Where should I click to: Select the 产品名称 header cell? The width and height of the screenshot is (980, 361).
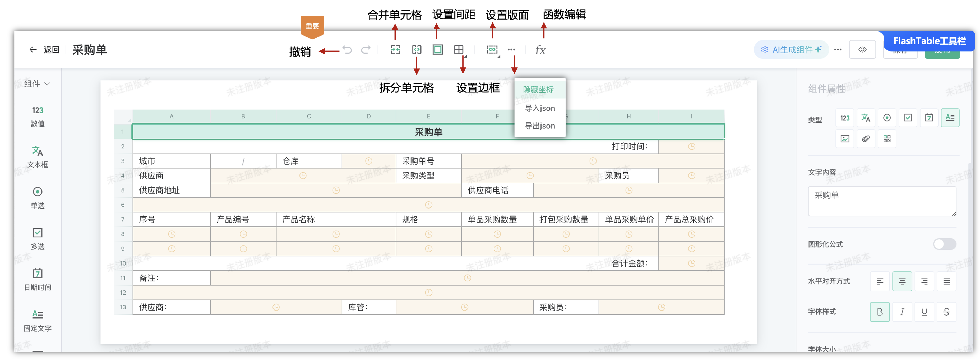click(x=336, y=220)
